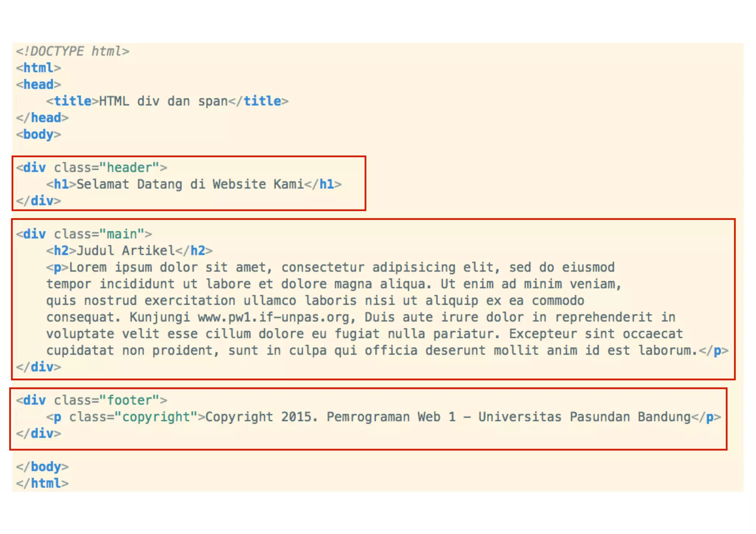Click the closing body tag

[42, 466]
